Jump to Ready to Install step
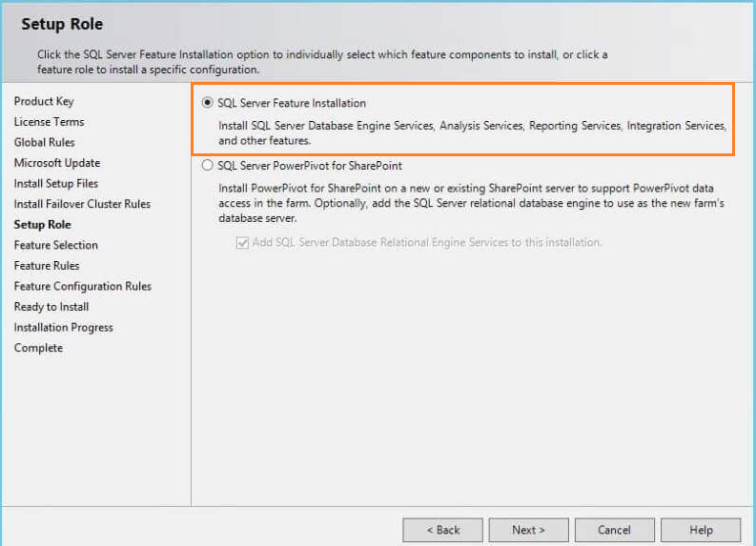Screen dimensions: 756x546 click(51, 307)
